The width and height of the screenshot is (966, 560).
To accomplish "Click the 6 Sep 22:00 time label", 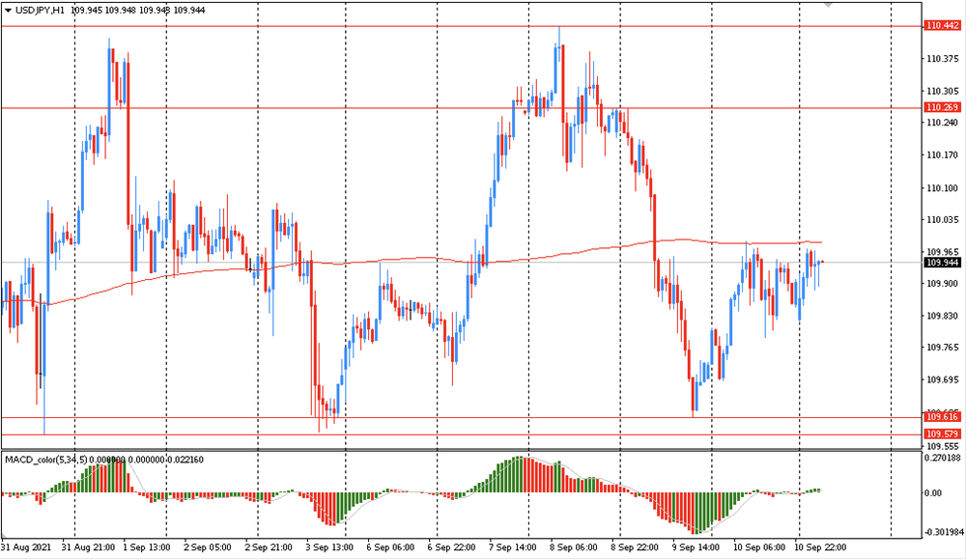I will point(451,547).
